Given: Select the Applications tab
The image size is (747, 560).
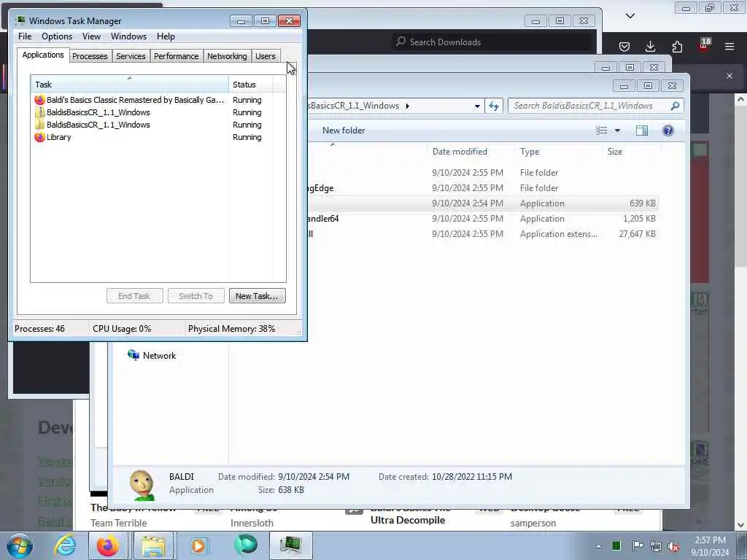Looking at the screenshot, I should (43, 55).
